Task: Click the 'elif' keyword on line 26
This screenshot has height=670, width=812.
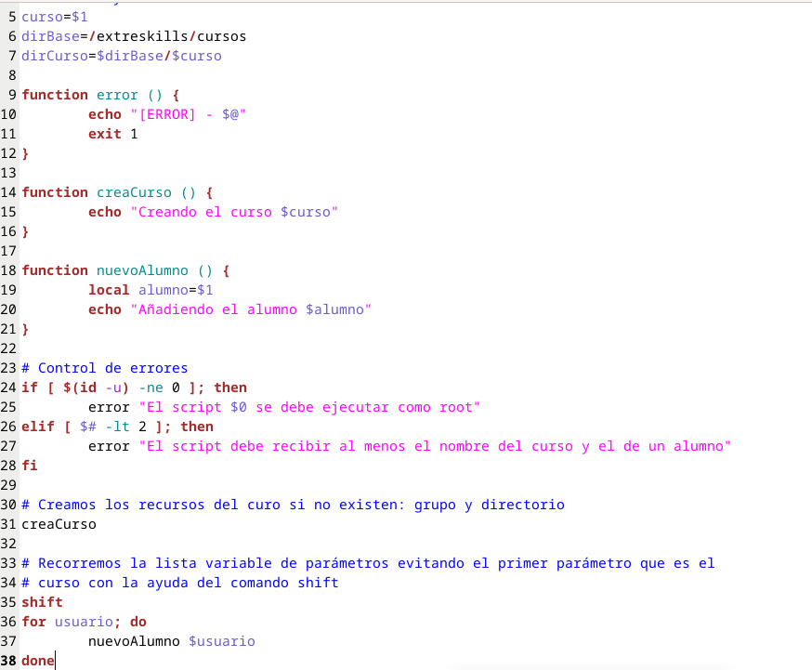Action: (x=37, y=427)
